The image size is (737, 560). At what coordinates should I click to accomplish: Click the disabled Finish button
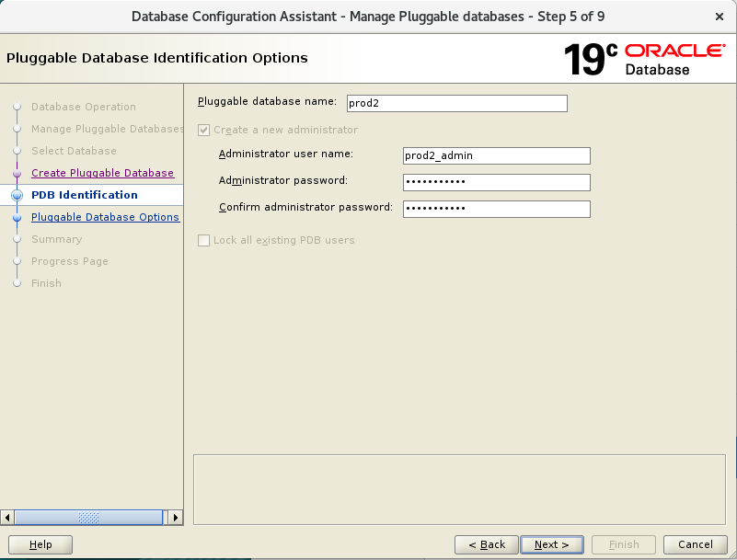click(624, 544)
